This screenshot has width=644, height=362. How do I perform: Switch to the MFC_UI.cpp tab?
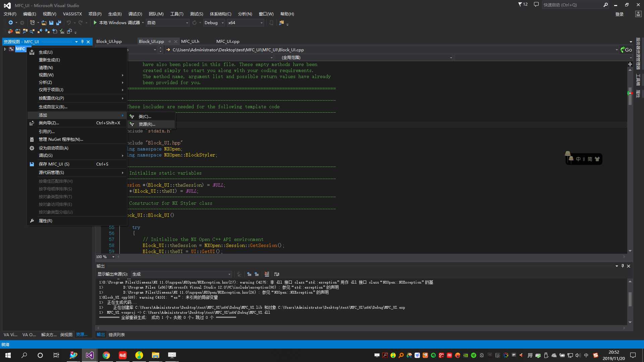[x=228, y=42]
